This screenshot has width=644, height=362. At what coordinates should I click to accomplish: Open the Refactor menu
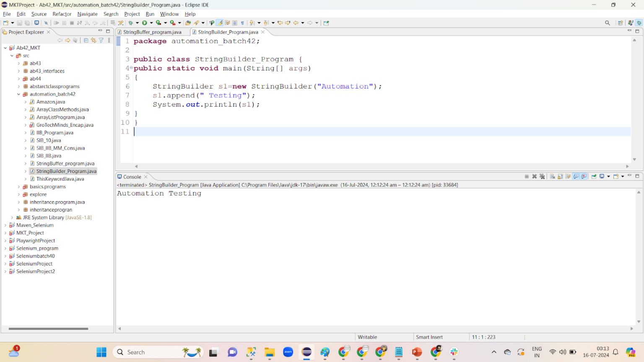62,14
